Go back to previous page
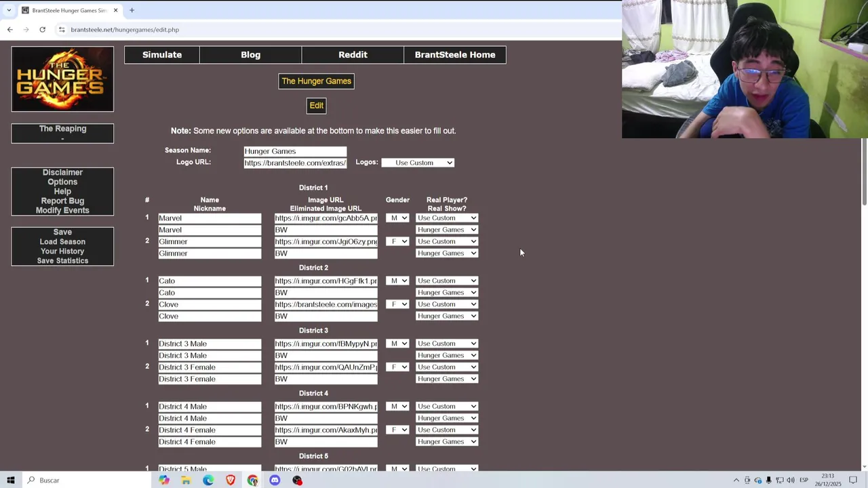The height and width of the screenshot is (488, 868). point(9,30)
